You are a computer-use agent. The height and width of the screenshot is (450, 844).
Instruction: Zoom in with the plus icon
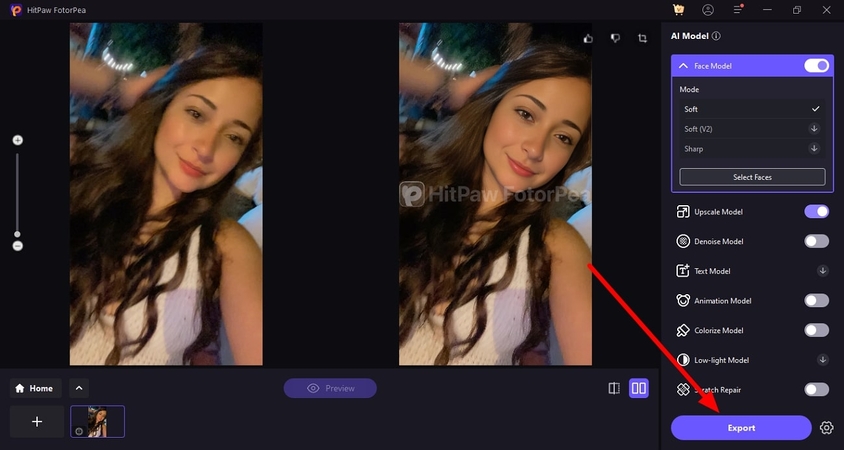[x=18, y=140]
